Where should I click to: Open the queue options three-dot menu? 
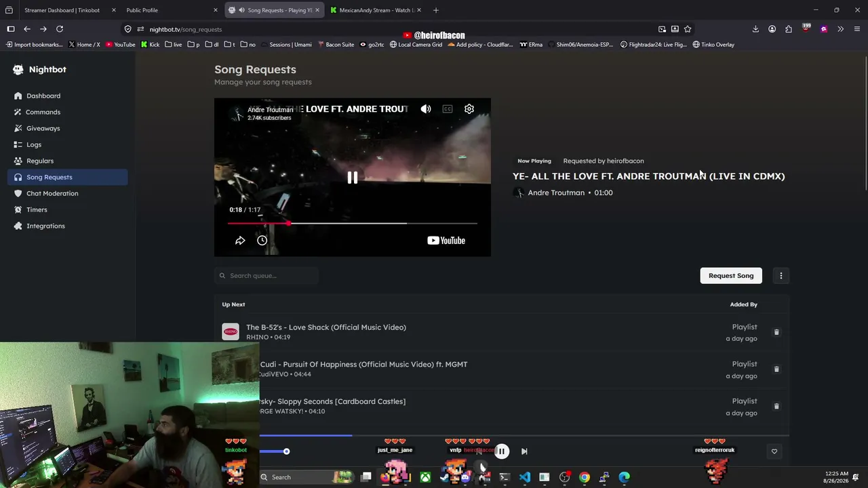[x=781, y=276]
